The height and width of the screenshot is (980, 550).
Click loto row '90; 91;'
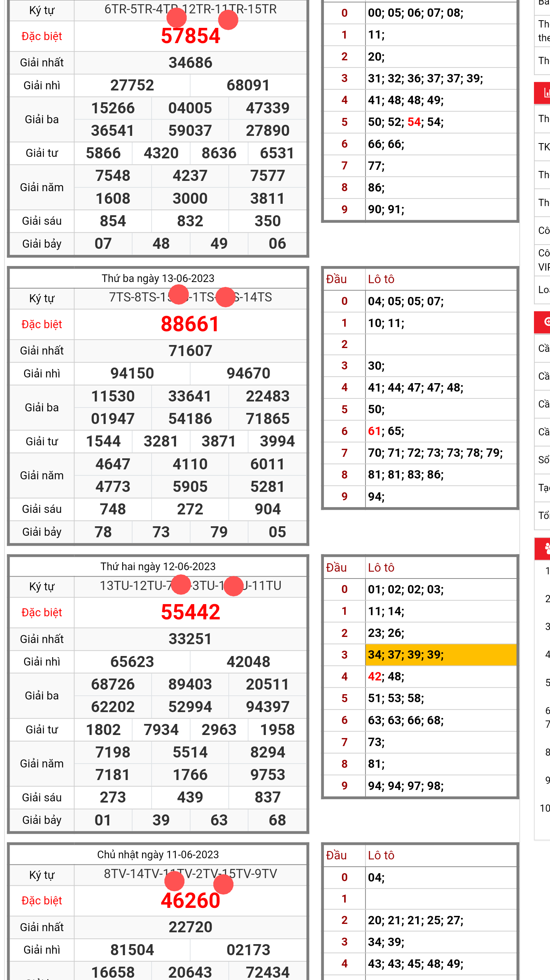[x=441, y=210]
